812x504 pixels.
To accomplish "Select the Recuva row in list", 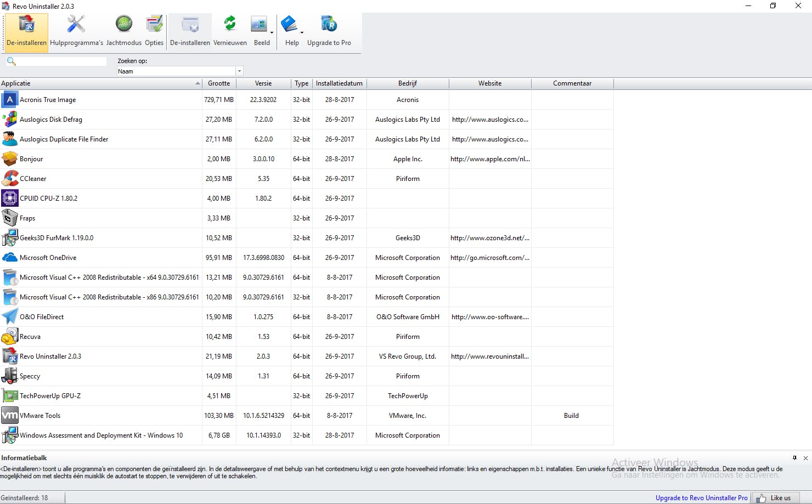I will [30, 337].
